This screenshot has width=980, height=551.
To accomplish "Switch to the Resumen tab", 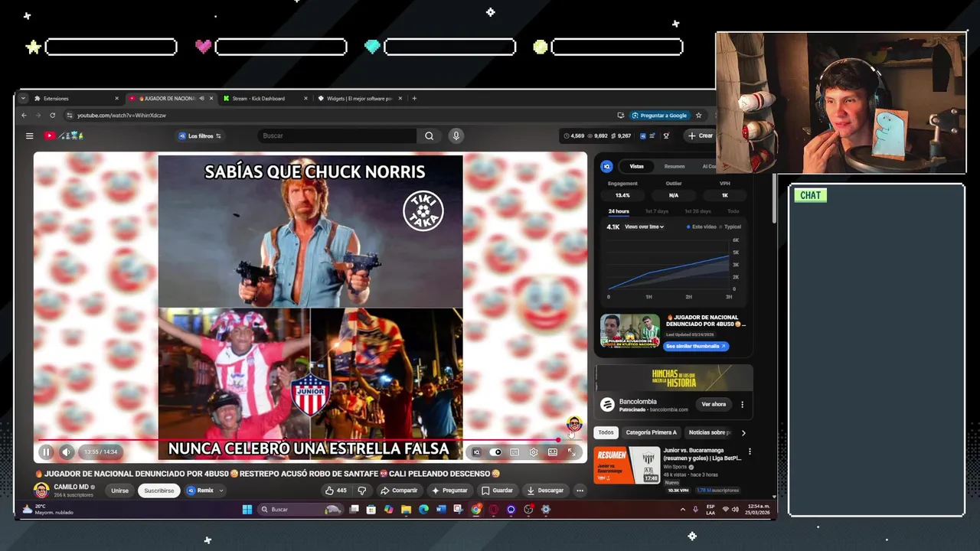I will 675,166.
